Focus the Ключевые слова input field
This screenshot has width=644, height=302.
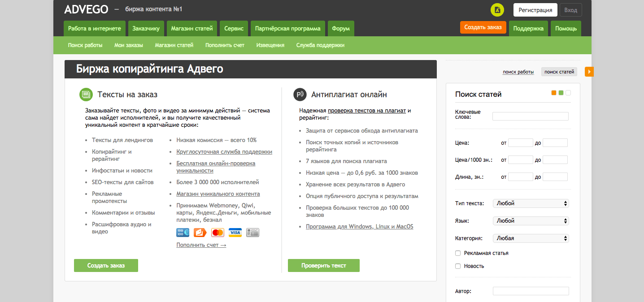[531, 116]
